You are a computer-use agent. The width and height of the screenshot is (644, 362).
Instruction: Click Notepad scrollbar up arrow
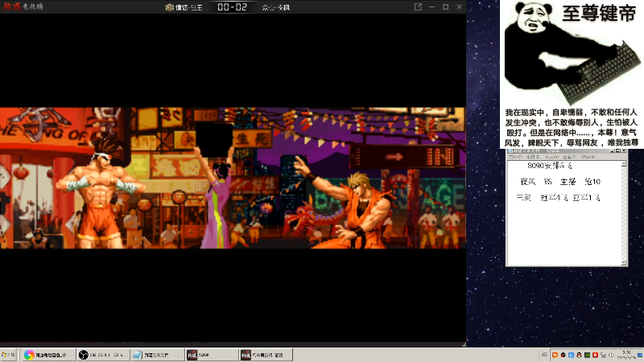coord(624,164)
